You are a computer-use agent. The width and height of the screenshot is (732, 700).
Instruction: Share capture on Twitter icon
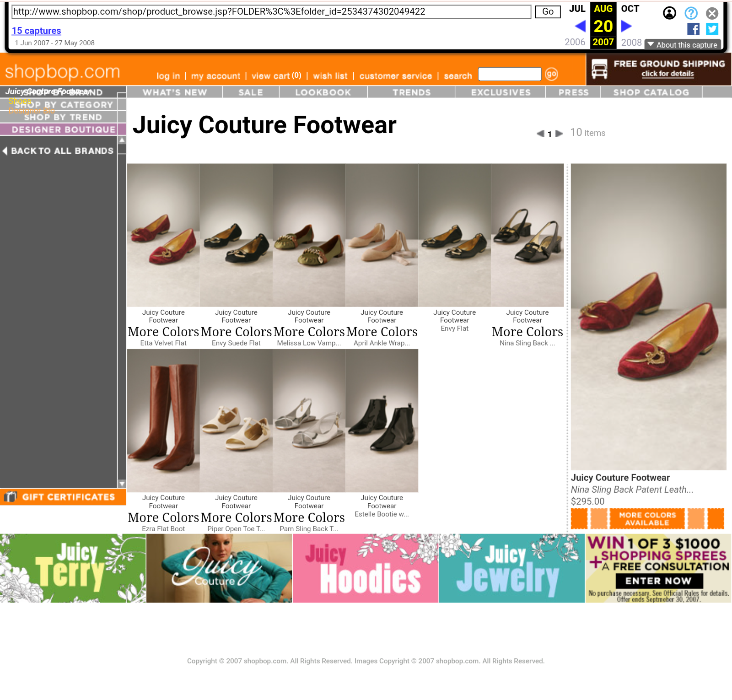click(x=712, y=29)
